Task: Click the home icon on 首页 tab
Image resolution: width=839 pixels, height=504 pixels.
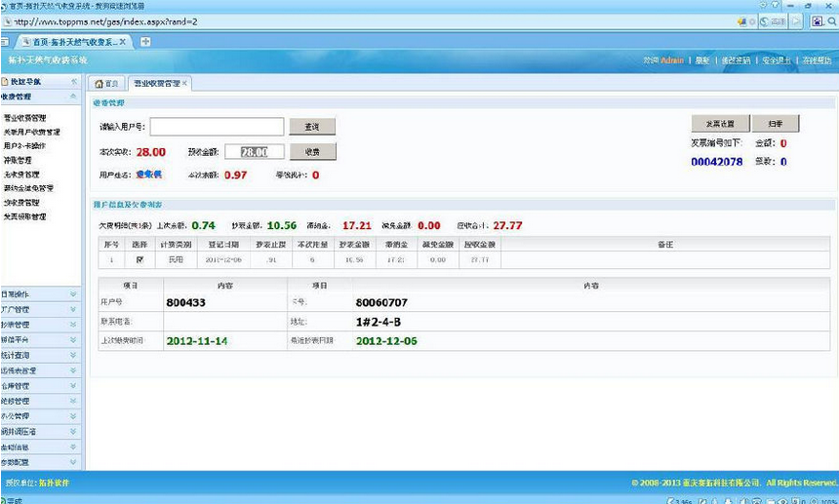Action: pyautogui.click(x=99, y=84)
